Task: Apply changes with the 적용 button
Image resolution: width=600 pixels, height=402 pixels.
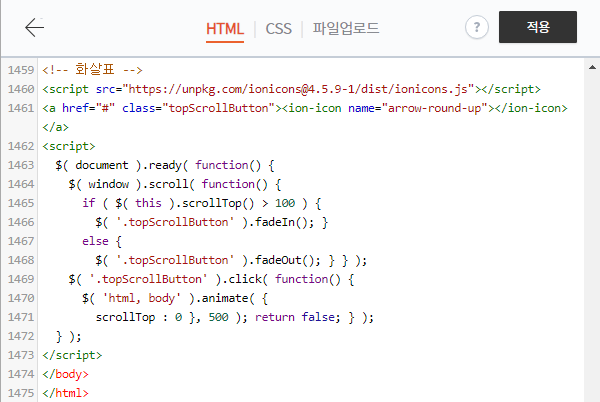Action: click(x=538, y=27)
